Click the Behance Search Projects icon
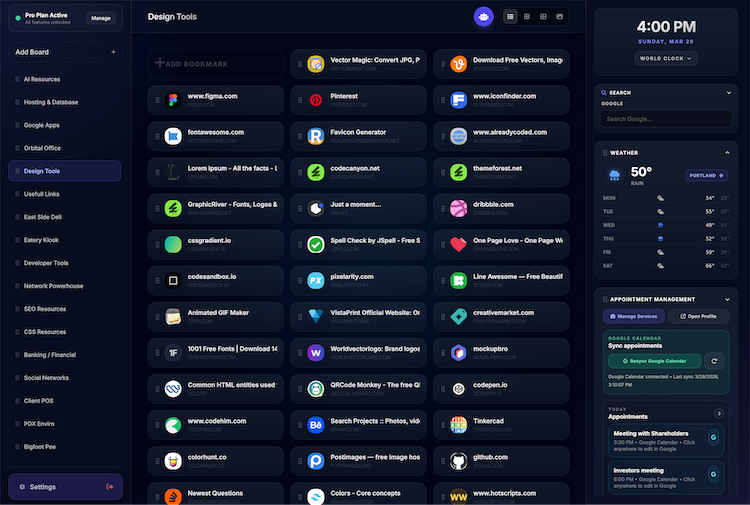This screenshot has height=505, width=750. point(316,425)
